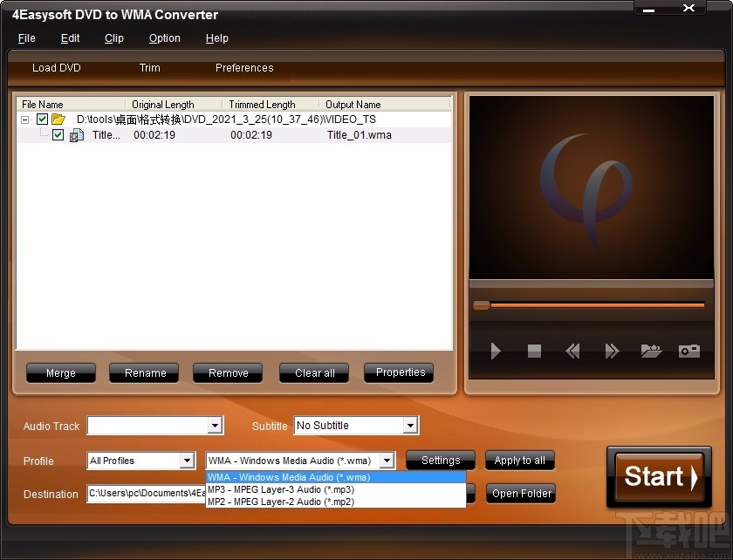733x560 pixels.
Task: Take a snapshot with the camera icon
Action: pos(688,351)
